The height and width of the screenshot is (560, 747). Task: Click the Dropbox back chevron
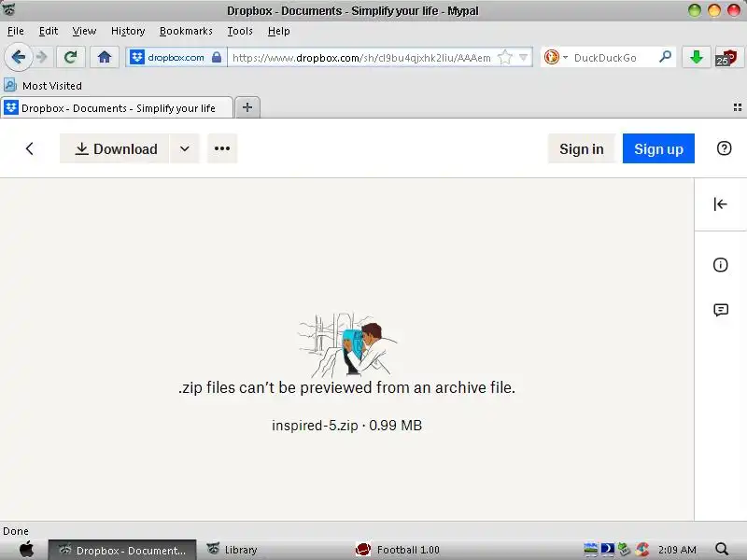tap(30, 148)
